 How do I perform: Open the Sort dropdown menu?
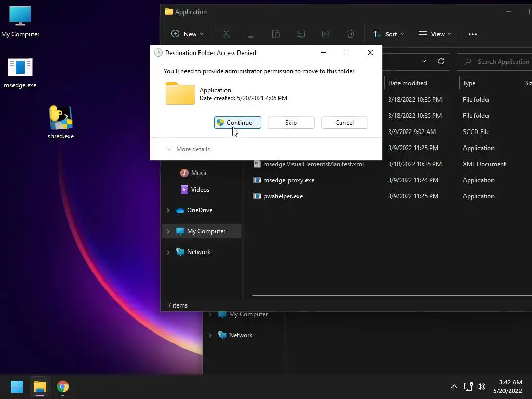pyautogui.click(x=389, y=34)
